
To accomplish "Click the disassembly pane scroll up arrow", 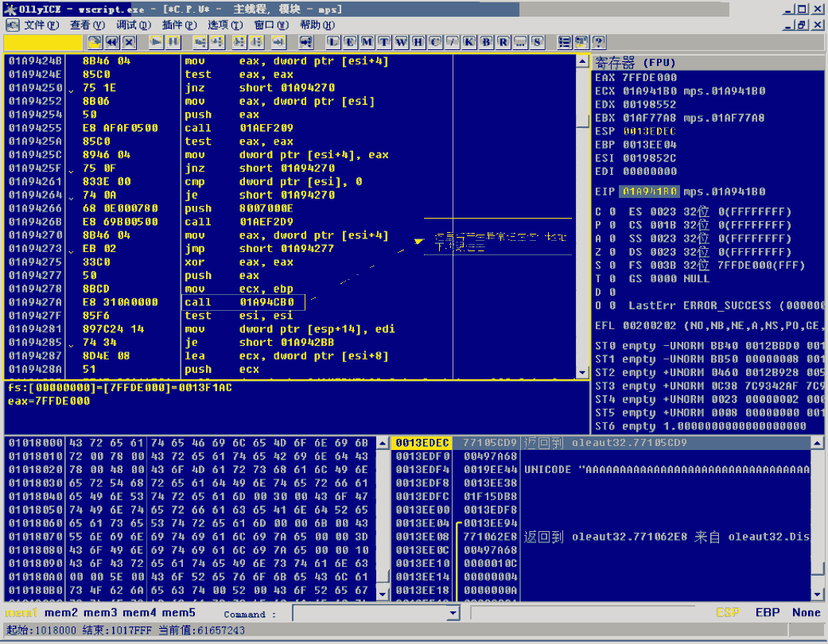I will click(582, 62).
